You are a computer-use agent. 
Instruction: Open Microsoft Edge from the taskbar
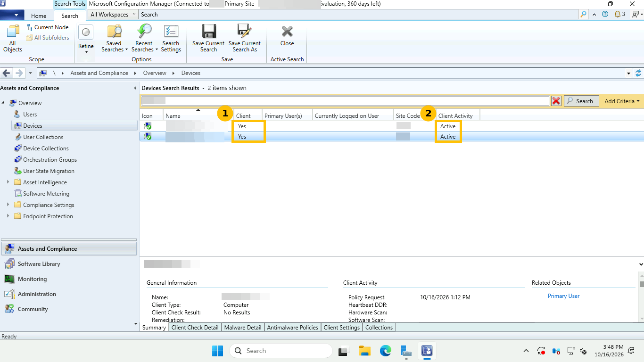386,351
